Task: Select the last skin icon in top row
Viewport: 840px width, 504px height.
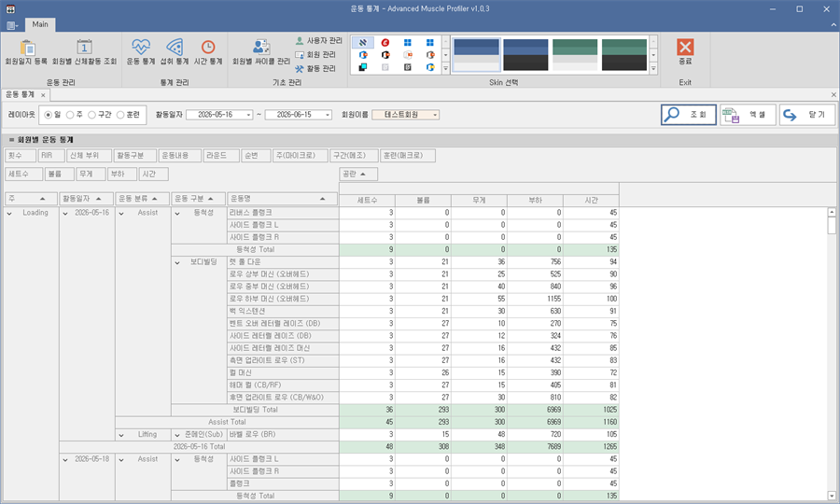Action: click(x=430, y=43)
